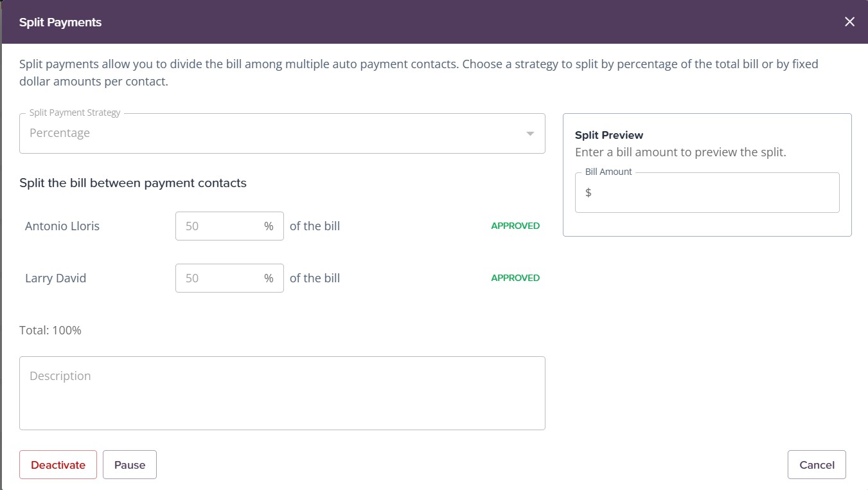Focus Larry David percentage input field
868x490 pixels.
coord(222,278)
